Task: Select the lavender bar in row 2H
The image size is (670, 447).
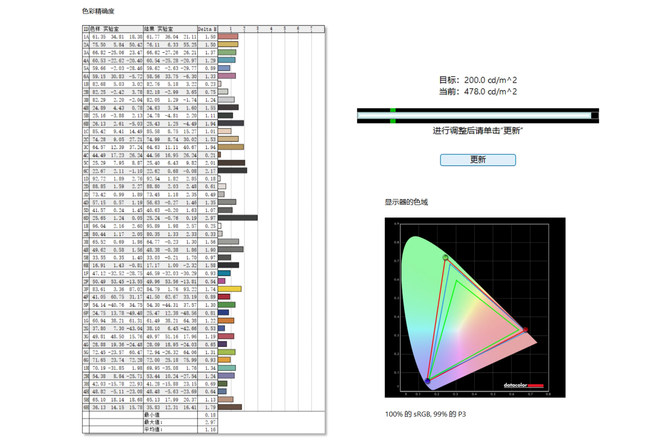Action: point(226,376)
